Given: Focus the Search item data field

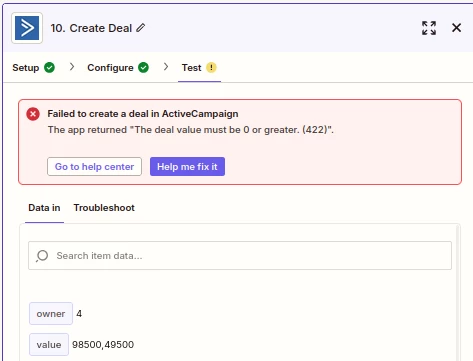Looking at the screenshot, I should pyautogui.click(x=240, y=256).
